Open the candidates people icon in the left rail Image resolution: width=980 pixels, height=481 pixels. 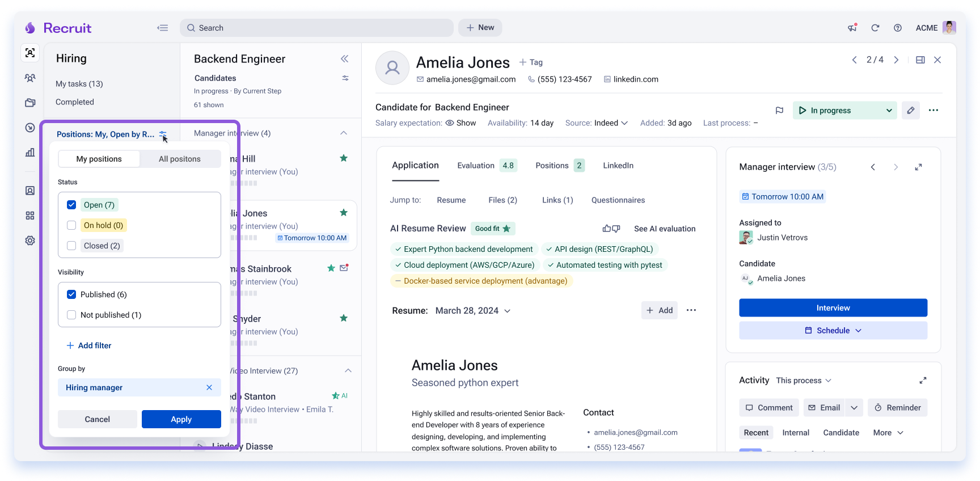[30, 78]
